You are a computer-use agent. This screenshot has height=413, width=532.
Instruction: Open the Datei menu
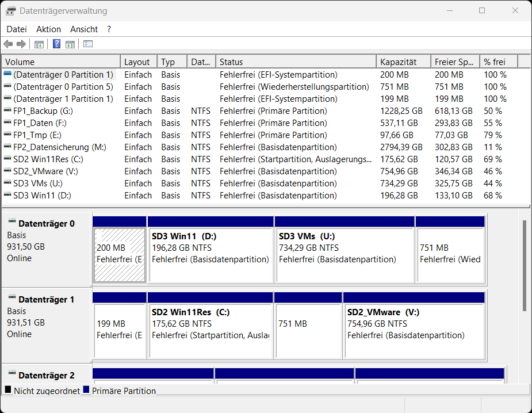tap(16, 29)
